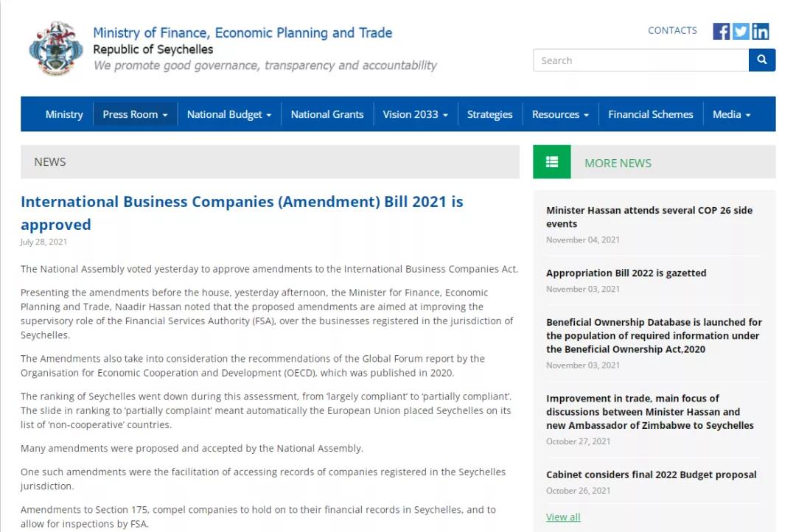Select Strategies in the navigation bar
796x532 pixels.
(x=489, y=114)
